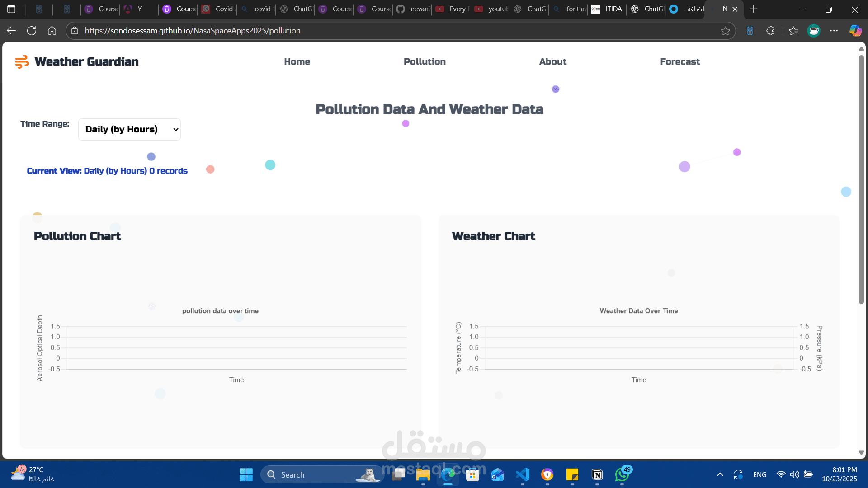Open Notion app in taskbar
The image size is (868, 488).
(597, 475)
